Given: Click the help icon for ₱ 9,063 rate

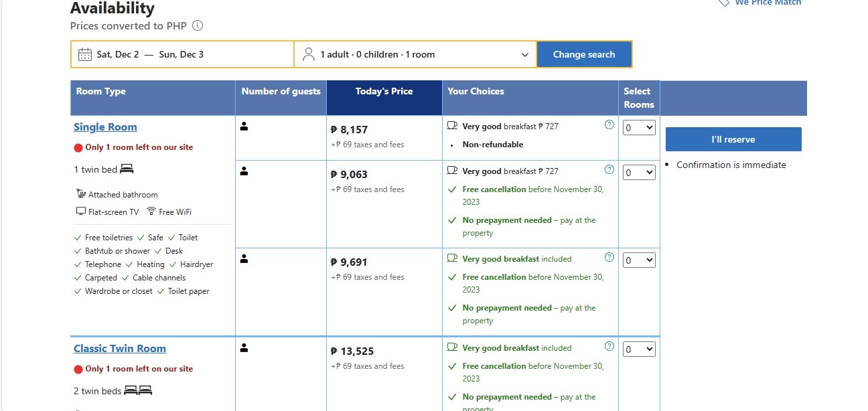Looking at the screenshot, I should coord(609,169).
